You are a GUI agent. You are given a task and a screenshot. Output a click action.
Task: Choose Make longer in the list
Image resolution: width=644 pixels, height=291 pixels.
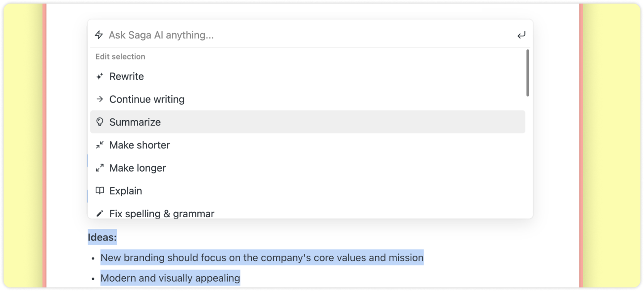point(138,168)
